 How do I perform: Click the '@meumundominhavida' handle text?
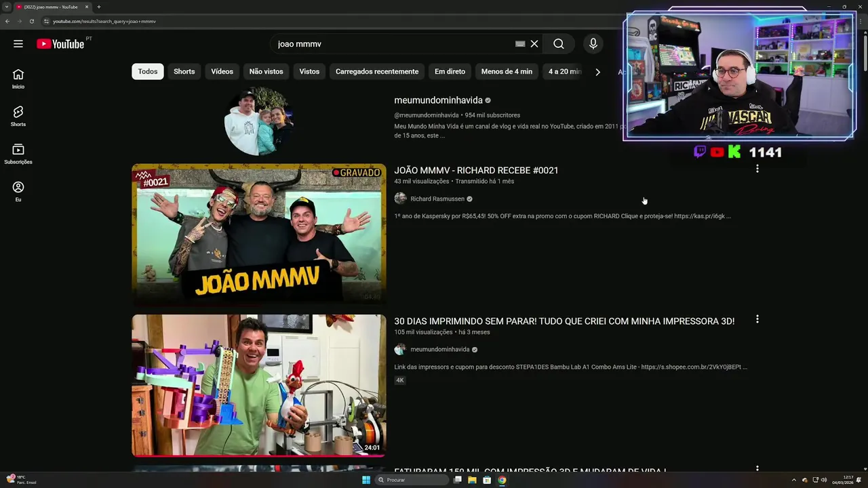(x=427, y=115)
